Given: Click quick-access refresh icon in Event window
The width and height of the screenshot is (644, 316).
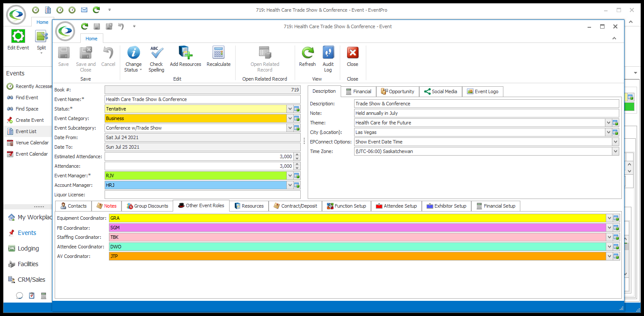Looking at the screenshot, I should point(85,26).
